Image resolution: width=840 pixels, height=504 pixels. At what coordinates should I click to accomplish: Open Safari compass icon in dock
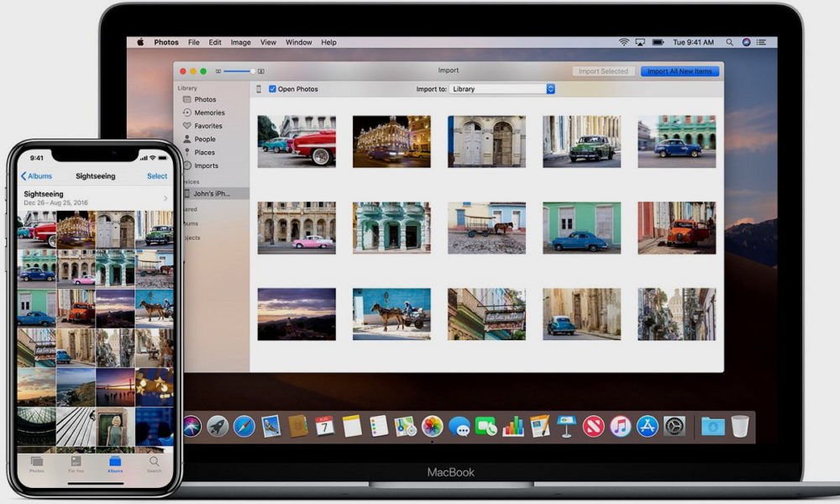pos(244,427)
